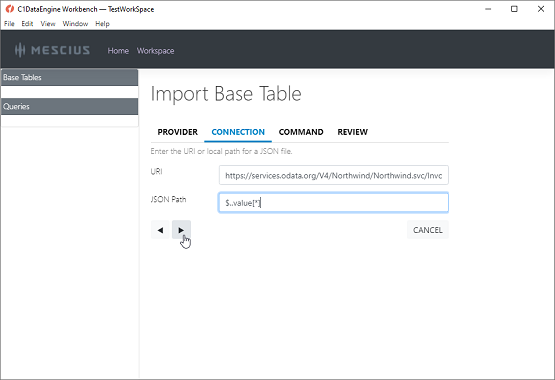555x380 pixels.
Task: Switch to the PROVIDER tab
Action: [177, 132]
